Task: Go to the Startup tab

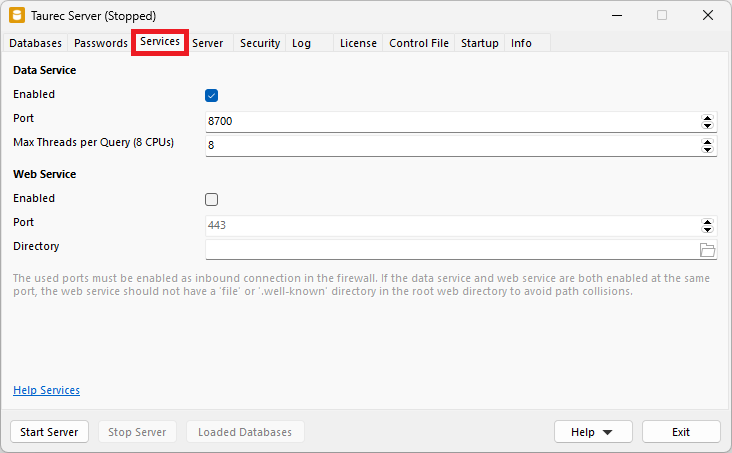Action: (479, 43)
